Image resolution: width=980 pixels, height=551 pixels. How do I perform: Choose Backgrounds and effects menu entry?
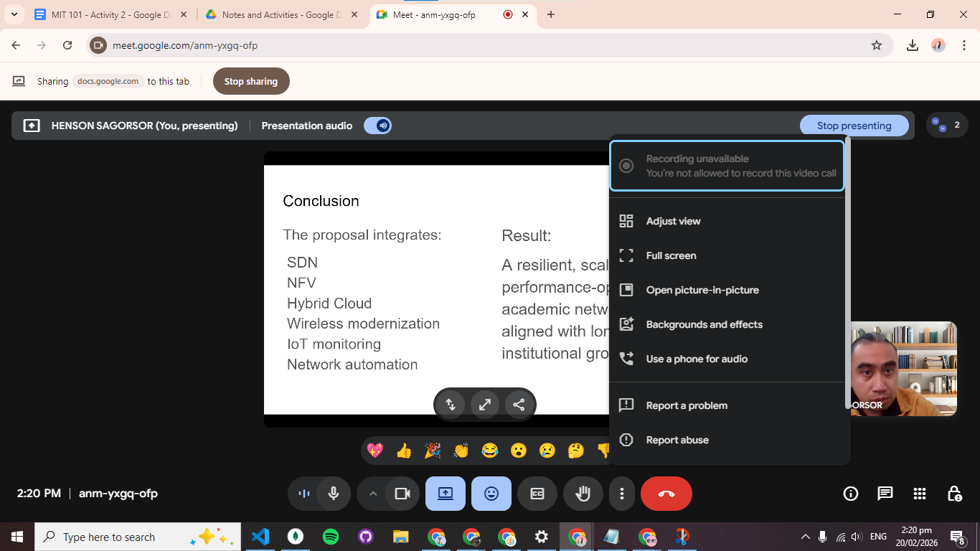pos(704,324)
